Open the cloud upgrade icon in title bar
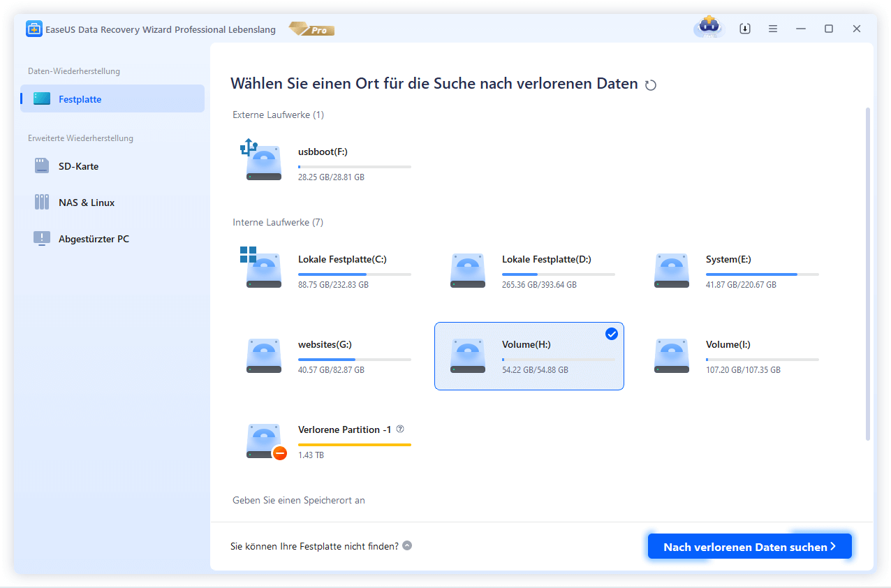 (x=709, y=28)
